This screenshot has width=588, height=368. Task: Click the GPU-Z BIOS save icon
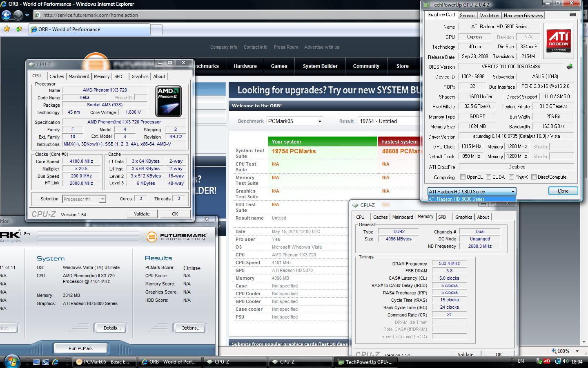570,66
